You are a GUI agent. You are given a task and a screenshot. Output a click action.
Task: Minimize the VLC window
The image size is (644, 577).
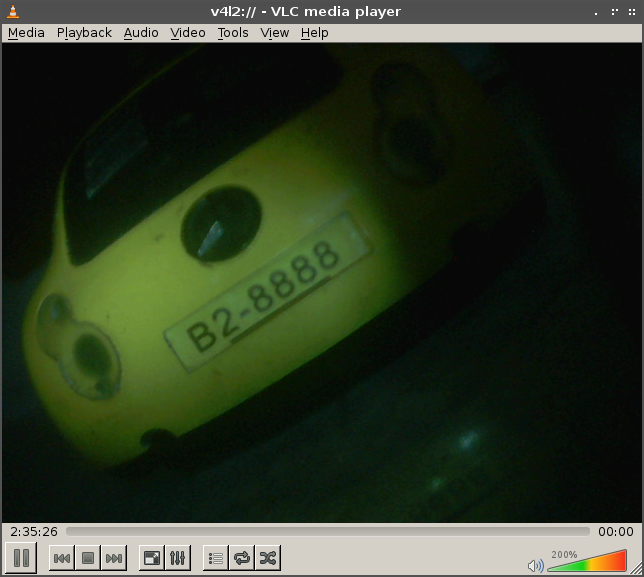596,12
